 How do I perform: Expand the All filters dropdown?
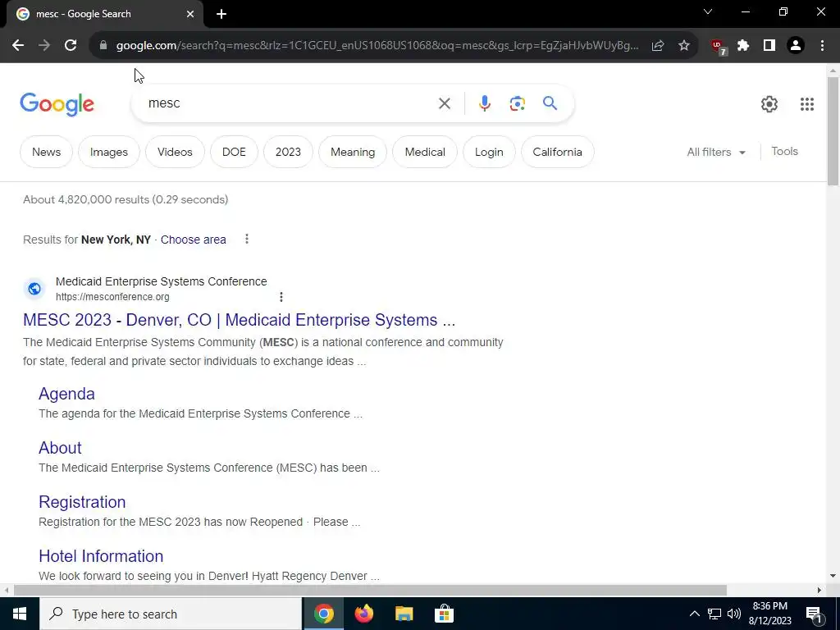point(716,152)
